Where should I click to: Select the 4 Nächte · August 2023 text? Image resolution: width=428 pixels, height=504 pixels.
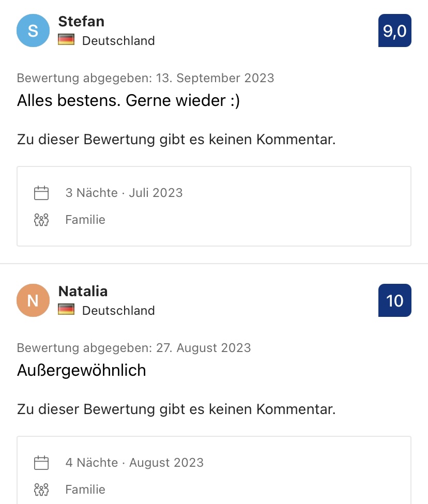click(134, 463)
